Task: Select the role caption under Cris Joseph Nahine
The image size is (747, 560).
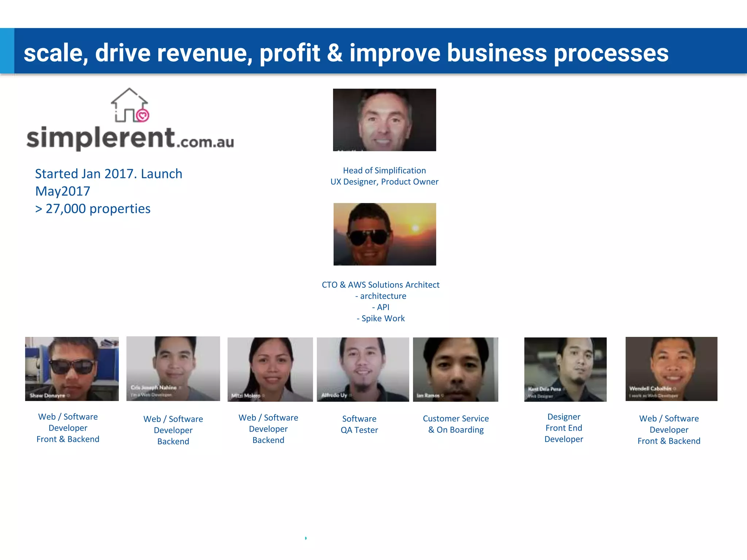Action: point(173,430)
